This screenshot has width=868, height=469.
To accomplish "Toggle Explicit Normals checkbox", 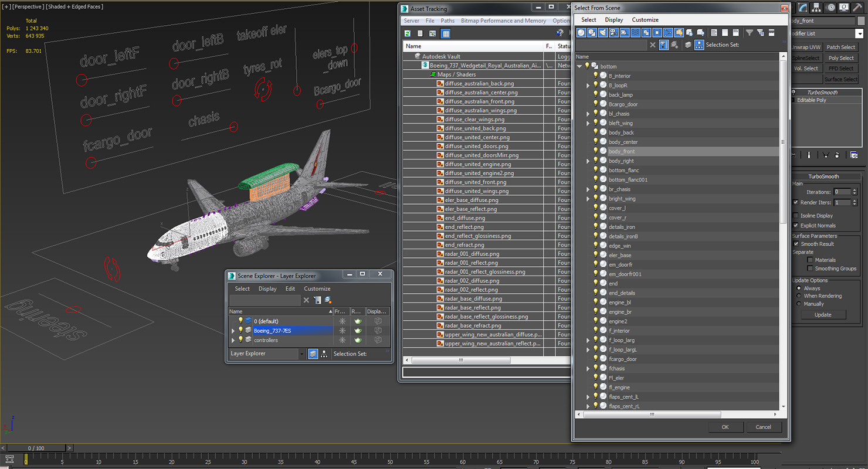I will coord(796,225).
